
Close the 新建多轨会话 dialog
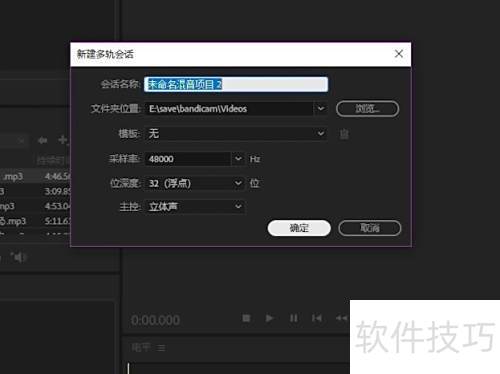coord(399,54)
